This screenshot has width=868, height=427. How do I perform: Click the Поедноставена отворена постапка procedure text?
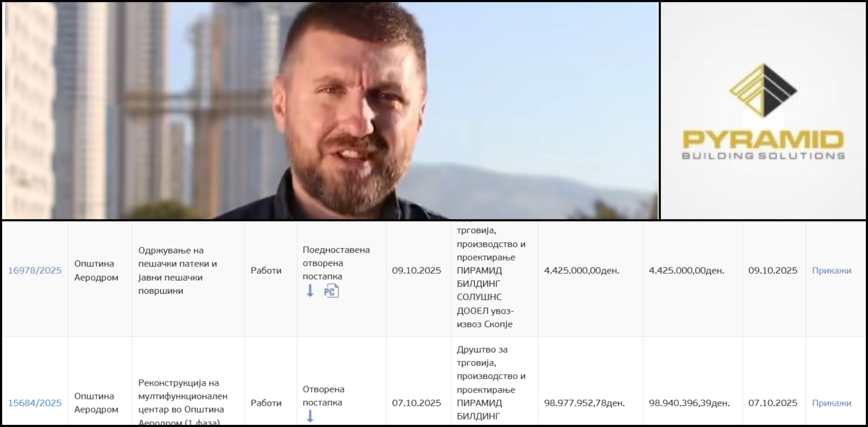pos(336,263)
